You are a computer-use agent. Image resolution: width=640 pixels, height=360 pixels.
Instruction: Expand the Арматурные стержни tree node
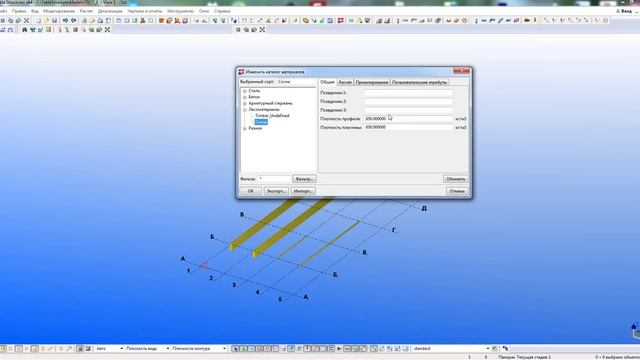pos(245,103)
